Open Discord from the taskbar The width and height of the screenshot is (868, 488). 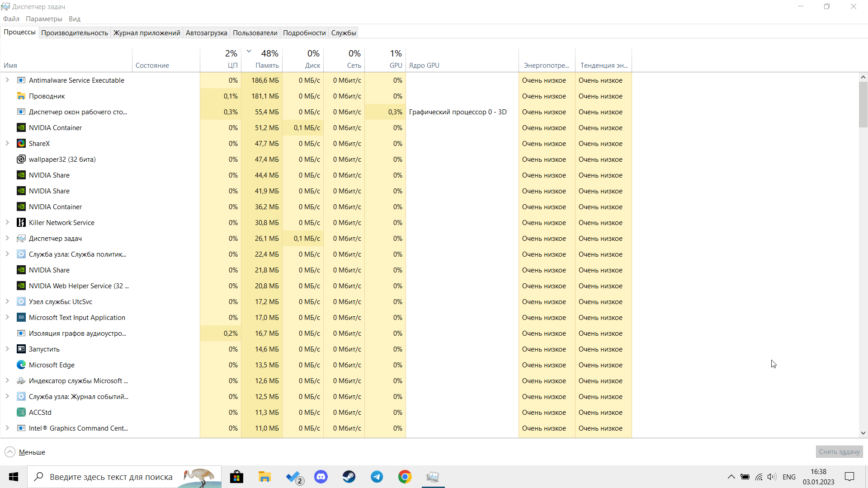[321, 477]
